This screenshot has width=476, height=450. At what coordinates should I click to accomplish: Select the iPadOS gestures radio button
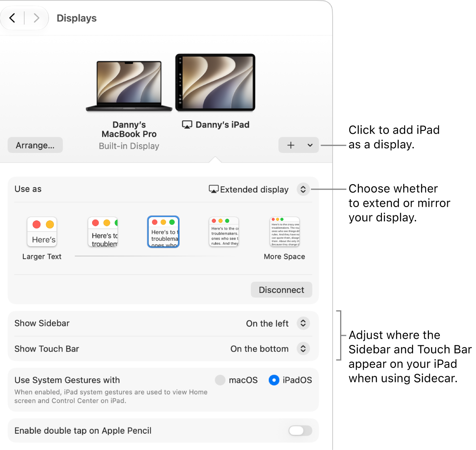(x=274, y=380)
